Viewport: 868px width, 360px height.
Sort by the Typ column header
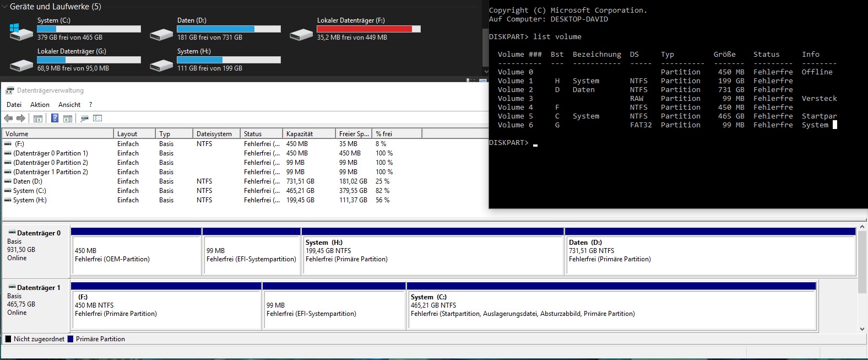coord(174,134)
